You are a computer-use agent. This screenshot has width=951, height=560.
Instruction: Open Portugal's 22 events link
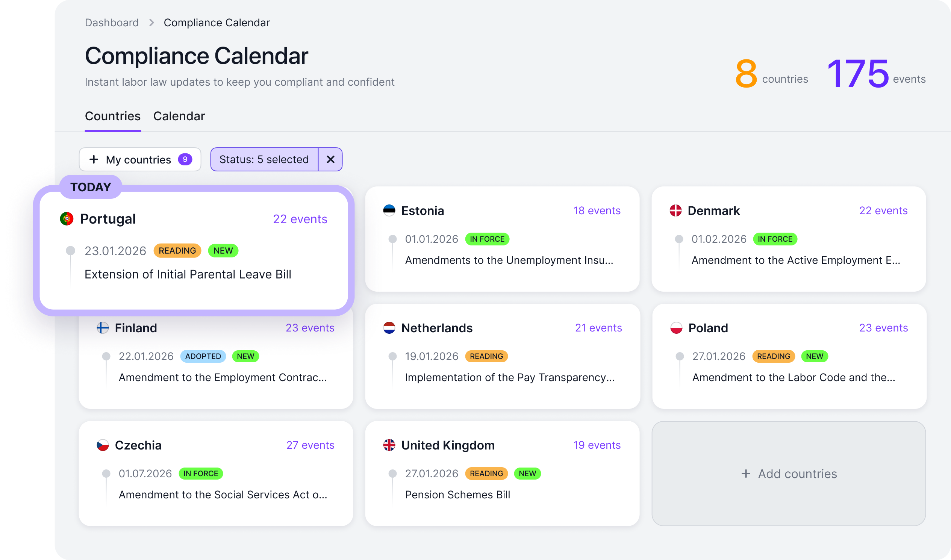(300, 219)
